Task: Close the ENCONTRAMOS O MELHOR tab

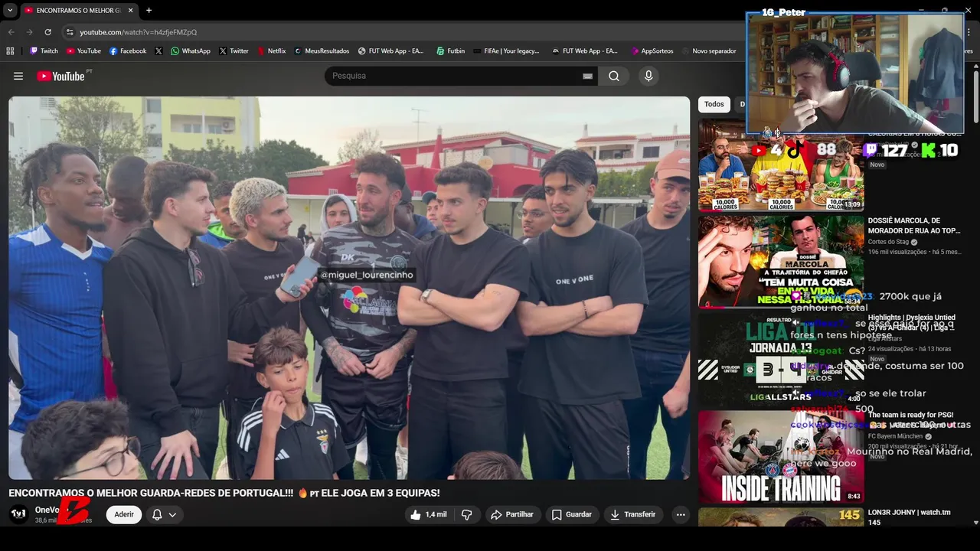Action: coord(131,10)
